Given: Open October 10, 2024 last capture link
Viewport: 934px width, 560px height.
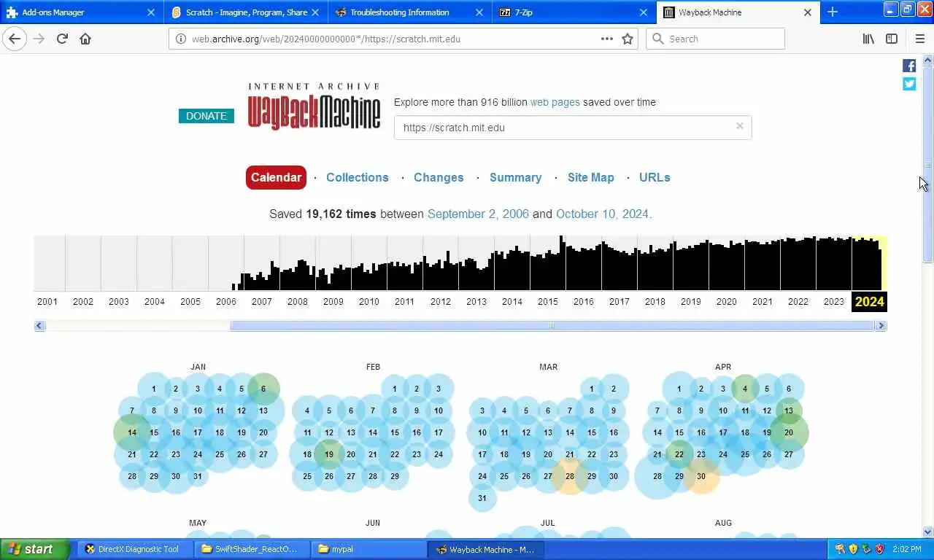Looking at the screenshot, I should [603, 214].
